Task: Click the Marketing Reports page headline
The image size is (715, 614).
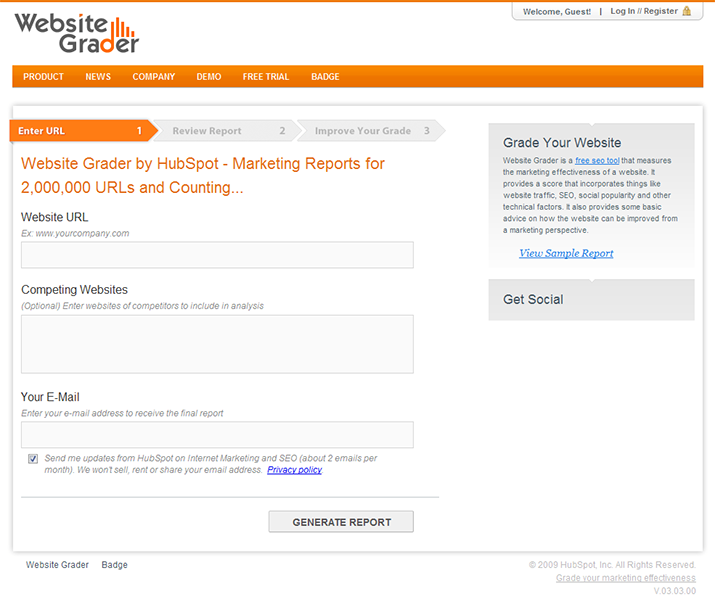Action: click(203, 175)
